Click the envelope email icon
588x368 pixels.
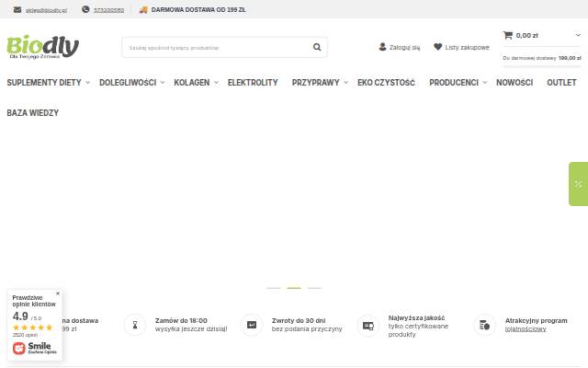pos(17,10)
